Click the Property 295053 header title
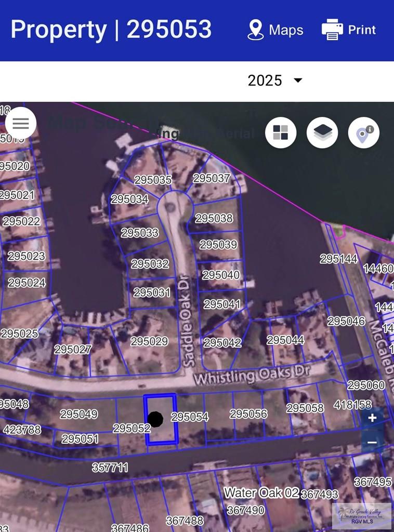 pyautogui.click(x=111, y=30)
